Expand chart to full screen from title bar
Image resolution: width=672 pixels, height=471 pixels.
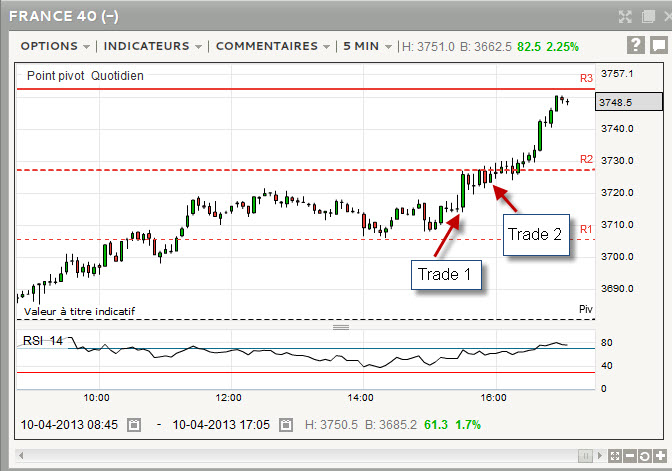(x=625, y=16)
